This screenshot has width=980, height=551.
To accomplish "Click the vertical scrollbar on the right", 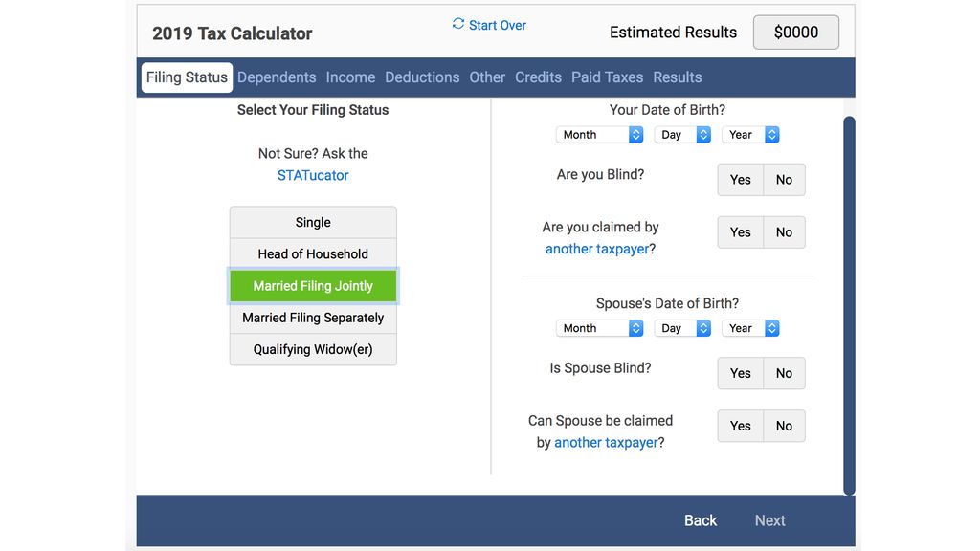I will [x=849, y=304].
